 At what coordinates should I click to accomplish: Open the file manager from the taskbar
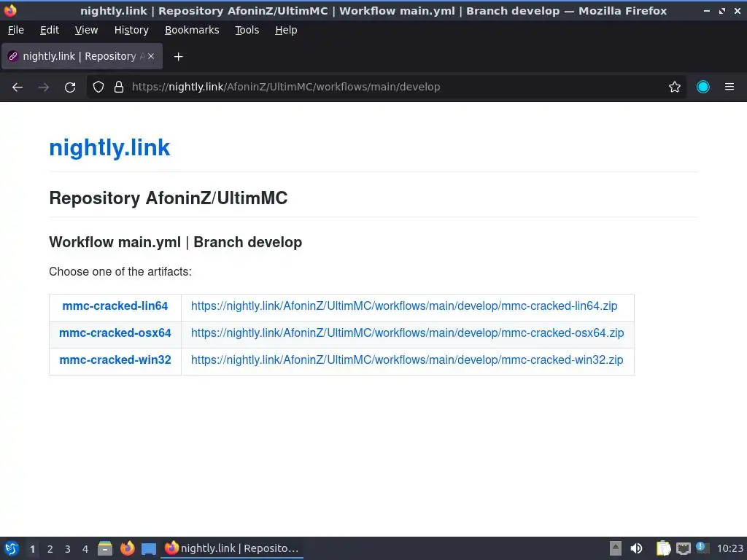point(105,548)
